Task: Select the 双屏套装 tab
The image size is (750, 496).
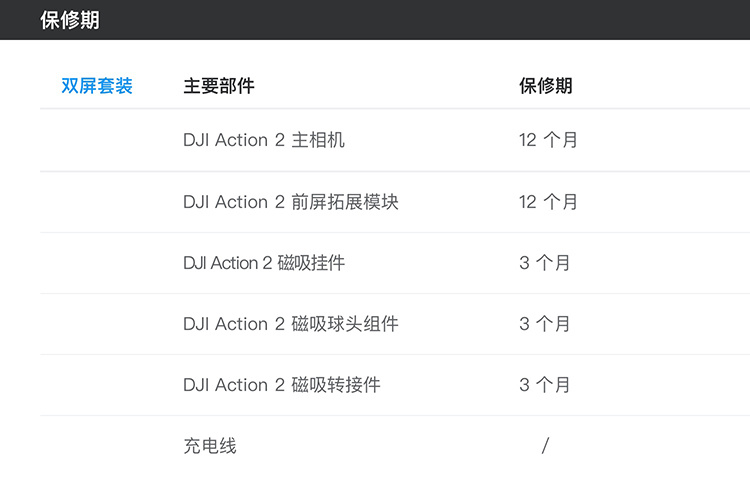Action: 97,86
